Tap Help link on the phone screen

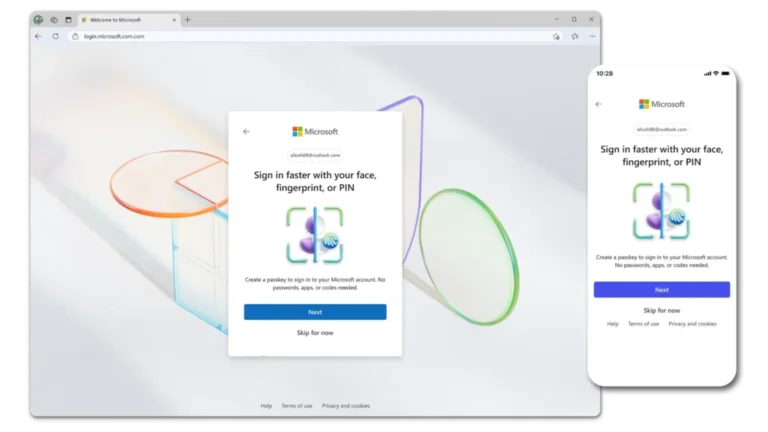point(613,324)
